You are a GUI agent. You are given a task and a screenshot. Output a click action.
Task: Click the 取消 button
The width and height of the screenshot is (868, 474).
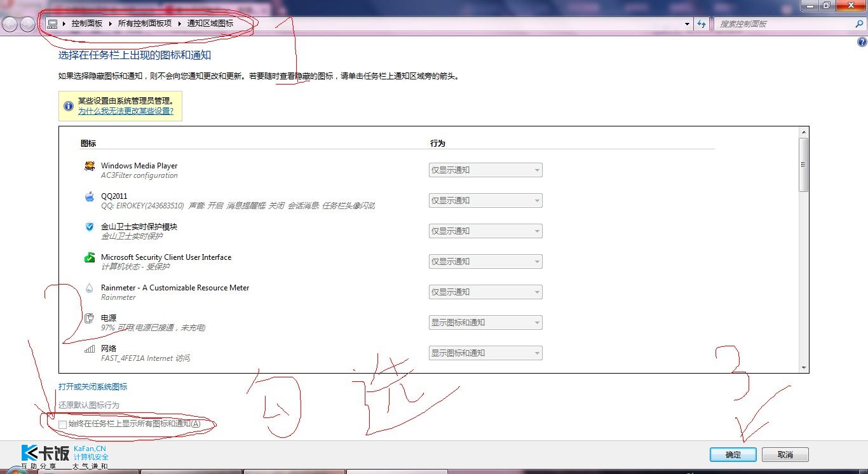(785, 454)
